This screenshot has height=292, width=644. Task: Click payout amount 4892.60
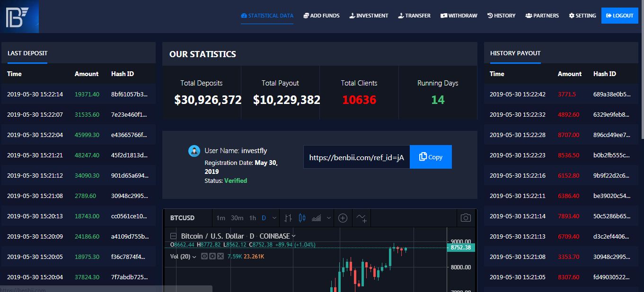click(568, 114)
